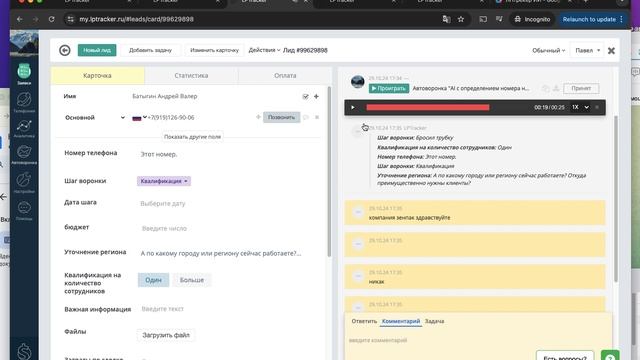Image resolution: width=640 pixels, height=360 pixels.
Task: Go back with the circled arrow icon
Action: tap(64, 50)
